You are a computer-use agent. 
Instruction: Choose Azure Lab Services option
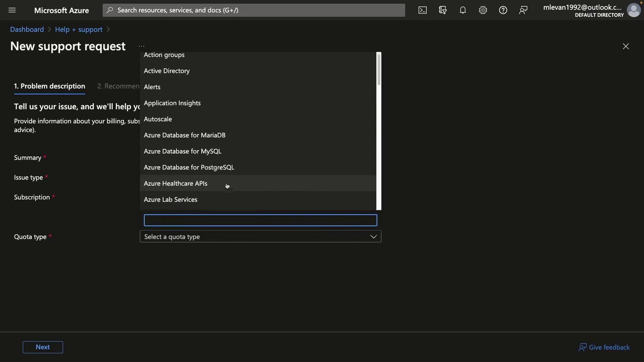[x=258, y=200]
